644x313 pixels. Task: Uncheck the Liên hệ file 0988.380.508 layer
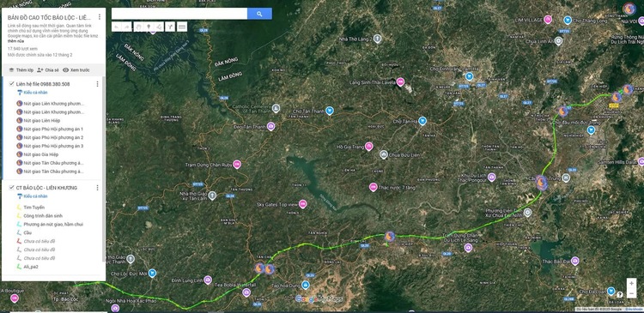coord(11,84)
